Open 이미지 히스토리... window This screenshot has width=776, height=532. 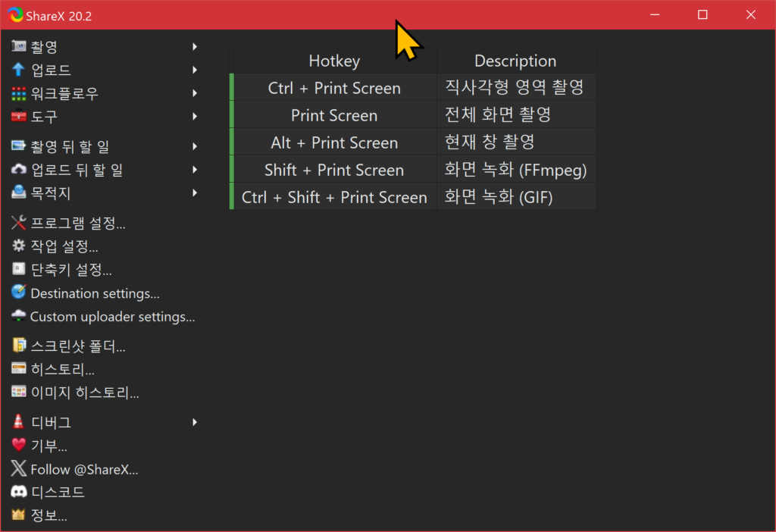click(104, 392)
